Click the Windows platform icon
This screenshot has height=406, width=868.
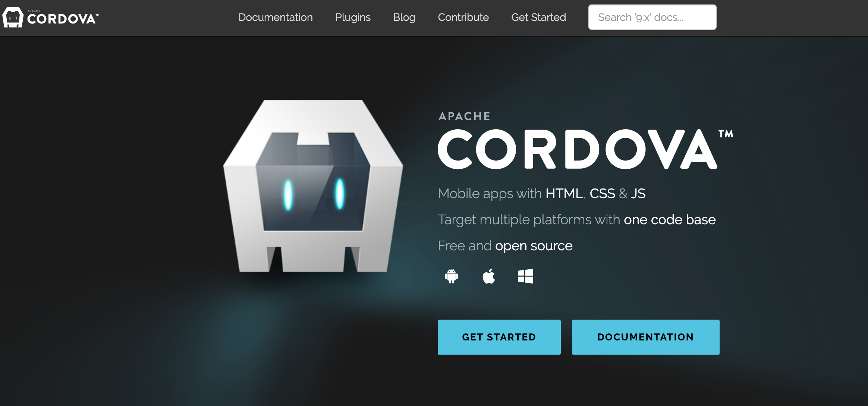click(525, 276)
